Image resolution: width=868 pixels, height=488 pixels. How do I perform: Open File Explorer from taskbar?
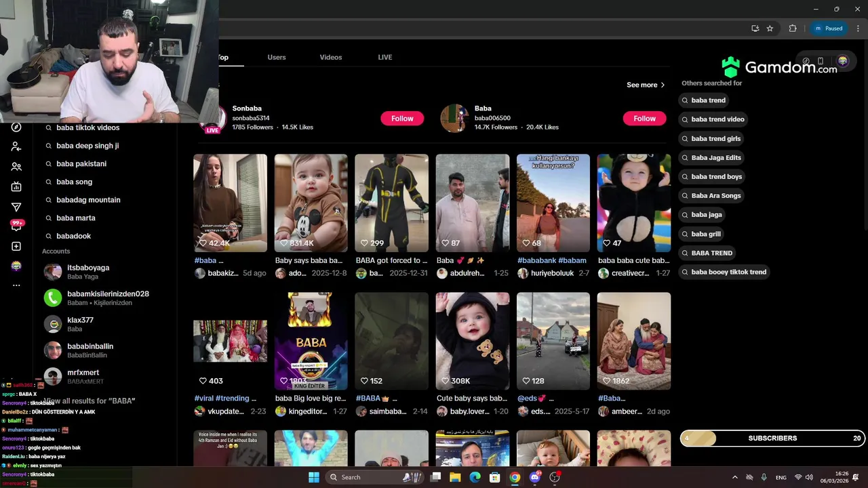[455, 477]
